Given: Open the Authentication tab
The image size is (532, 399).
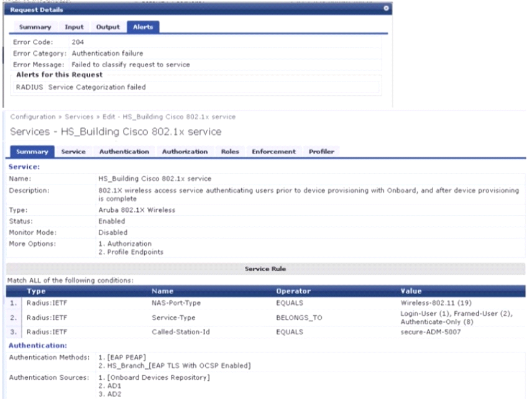Looking at the screenshot, I should coord(124,152).
